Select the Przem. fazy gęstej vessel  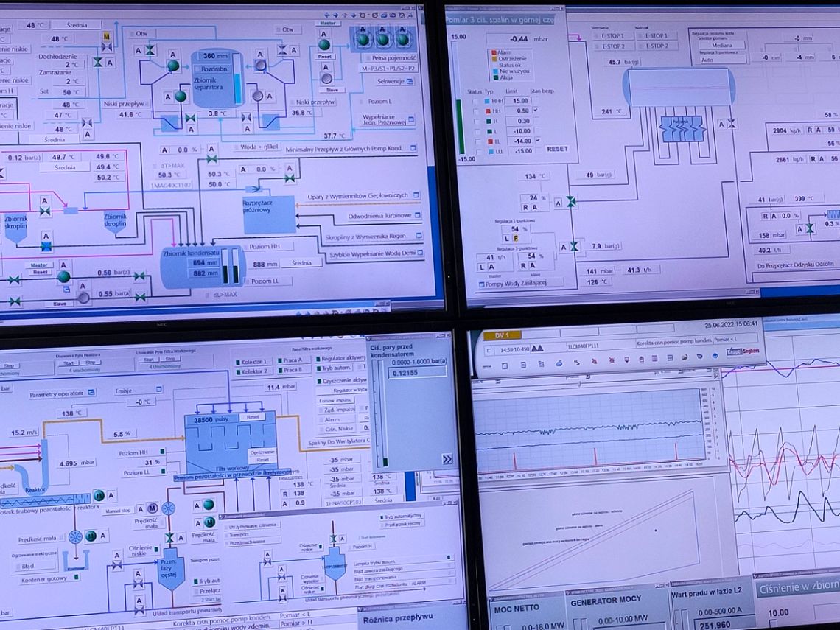(x=170, y=568)
